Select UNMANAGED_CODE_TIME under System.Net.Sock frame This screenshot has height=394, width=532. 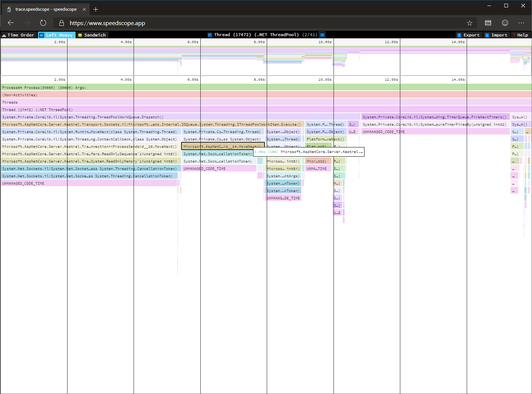(x=219, y=168)
